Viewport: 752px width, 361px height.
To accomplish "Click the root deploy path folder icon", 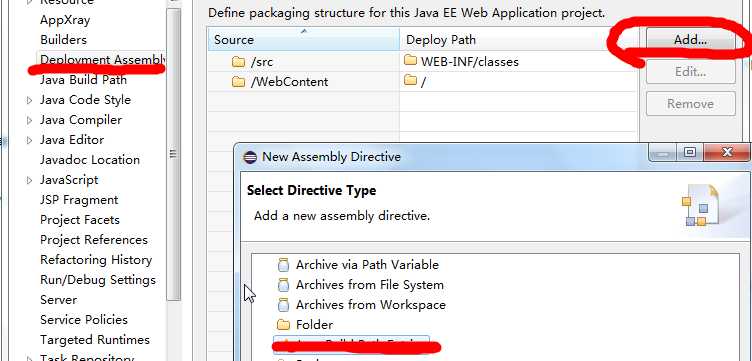I will (x=410, y=80).
